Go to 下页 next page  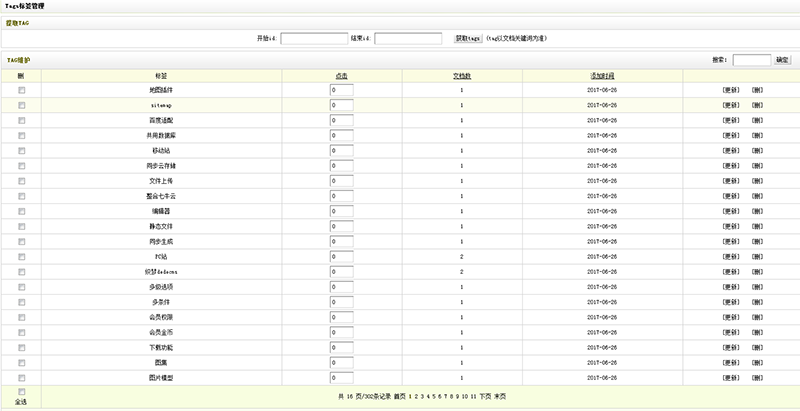[486, 397]
